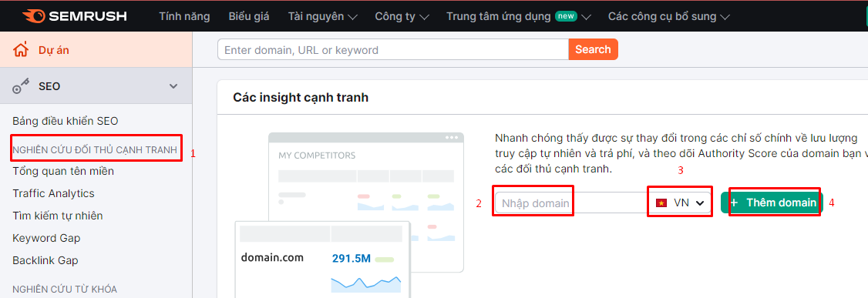Select Nghiên cứu đối thủ cạnh tranh heading
Image resolution: width=868 pixels, height=298 pixels.
pyautogui.click(x=95, y=149)
